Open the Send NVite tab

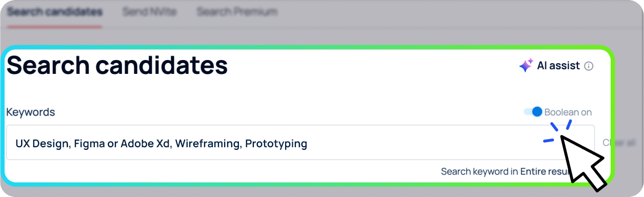[x=149, y=11]
